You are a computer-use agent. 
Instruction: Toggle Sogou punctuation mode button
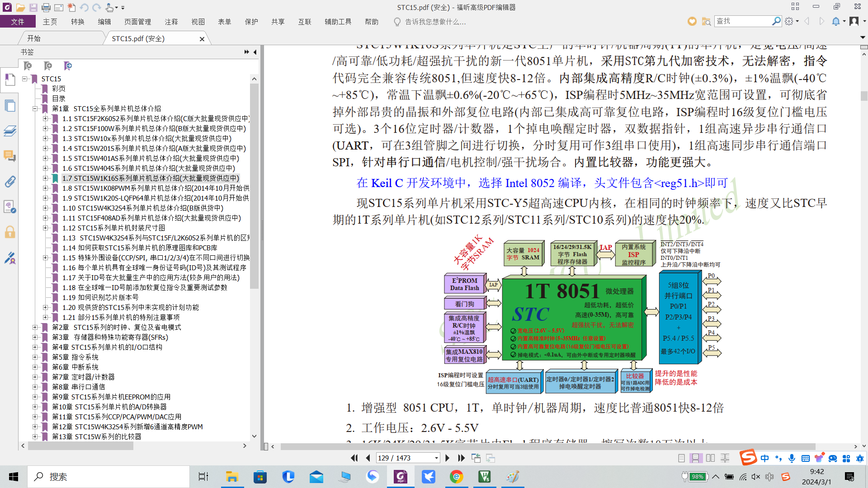click(x=778, y=458)
